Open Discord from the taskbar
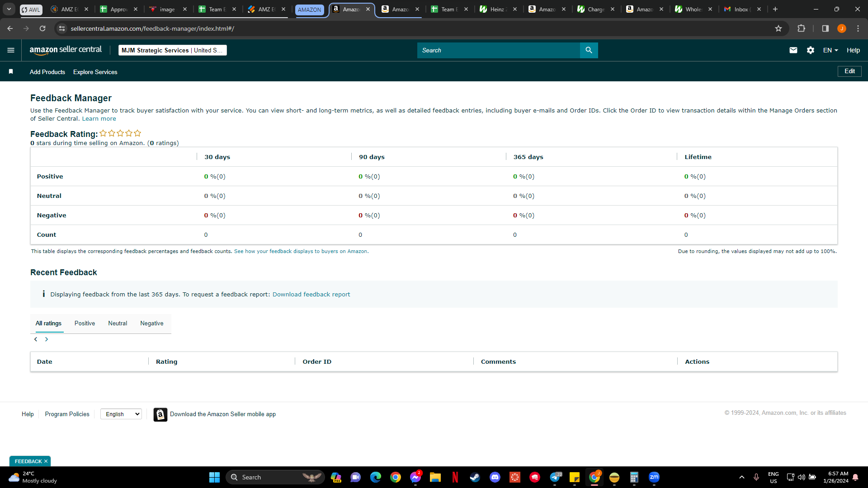 [495, 477]
